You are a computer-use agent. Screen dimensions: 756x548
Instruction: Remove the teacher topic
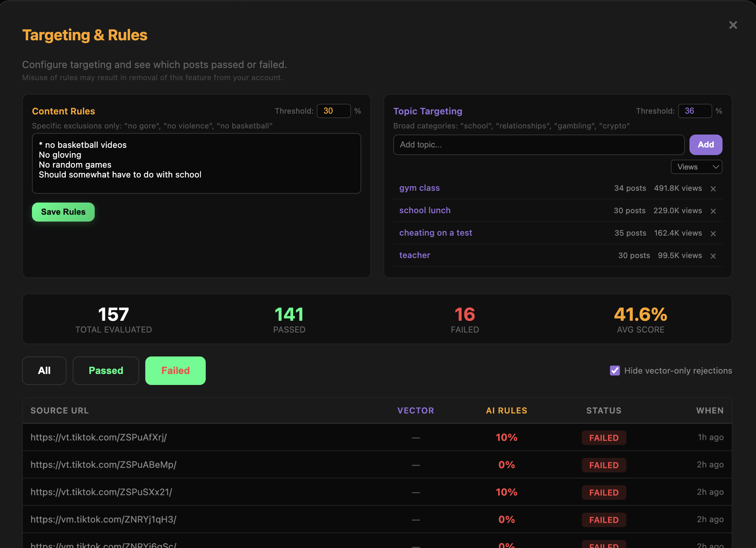tap(713, 256)
